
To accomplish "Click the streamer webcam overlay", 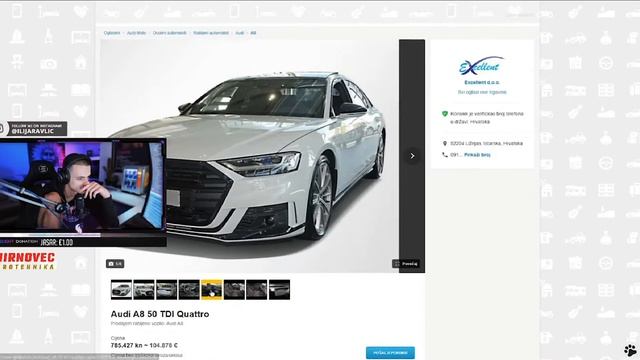I will [83, 186].
